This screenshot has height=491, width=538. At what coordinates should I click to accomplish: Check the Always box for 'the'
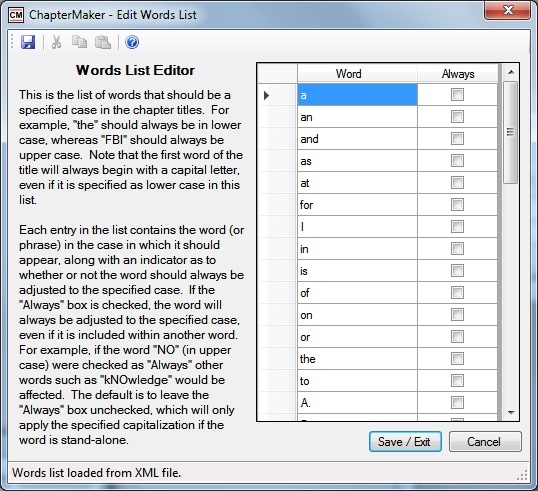457,359
